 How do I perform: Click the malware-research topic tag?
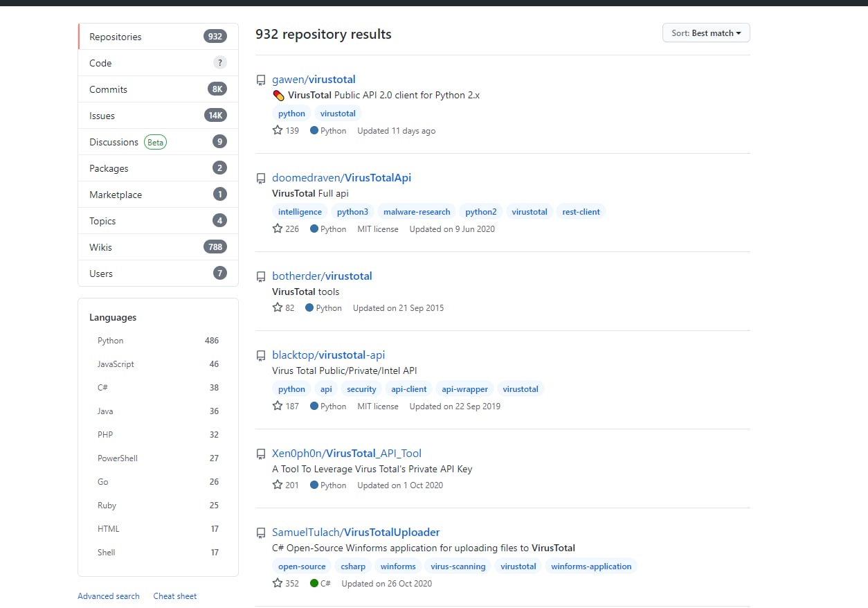coord(417,212)
